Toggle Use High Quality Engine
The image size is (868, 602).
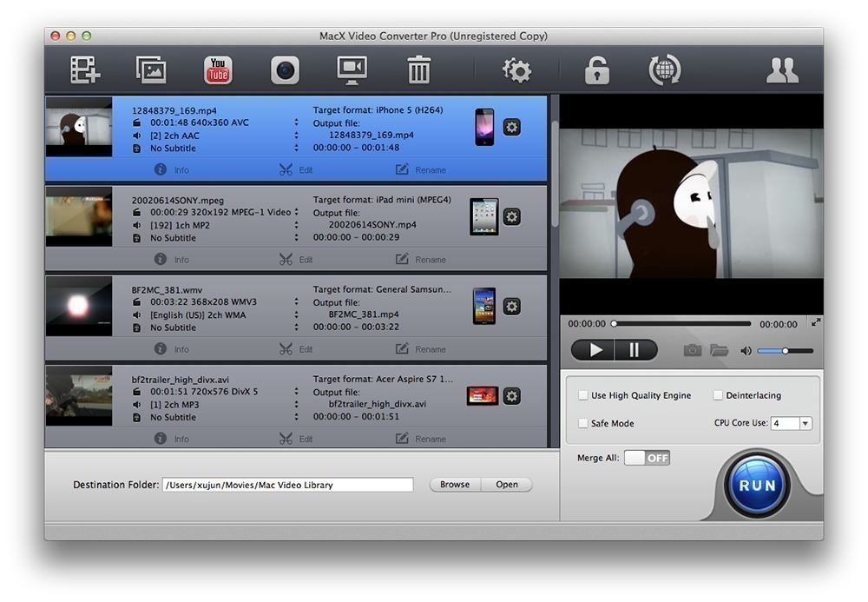point(583,394)
